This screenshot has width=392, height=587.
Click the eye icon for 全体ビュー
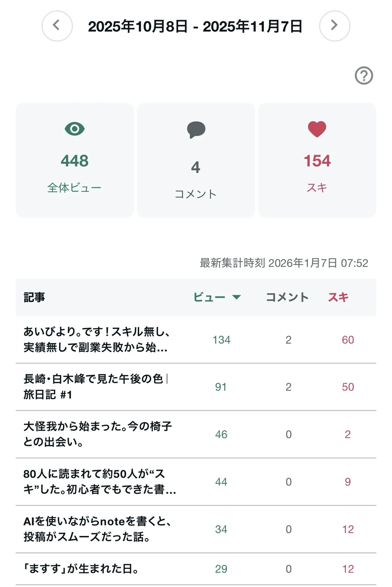75,129
